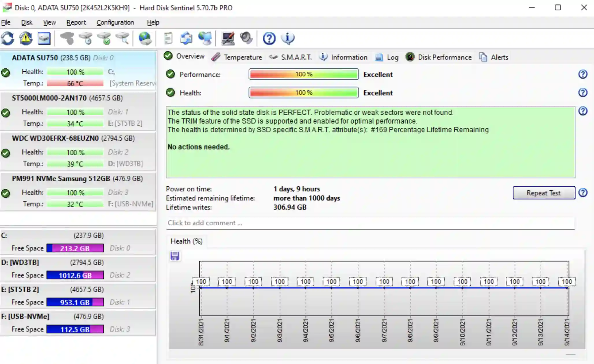The height and width of the screenshot is (364, 594).
Task: Select the F: [USB-NVMe] partition entry
Action: pos(78,323)
